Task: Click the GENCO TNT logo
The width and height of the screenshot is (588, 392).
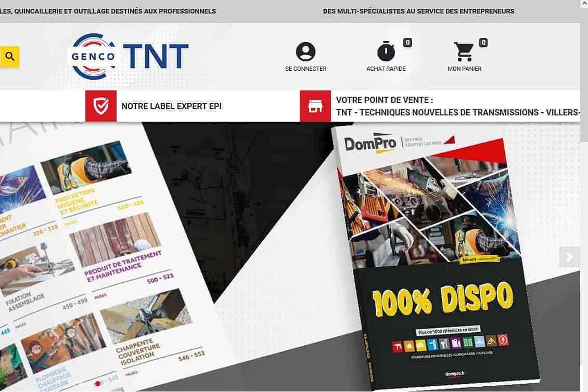Action: tap(129, 56)
